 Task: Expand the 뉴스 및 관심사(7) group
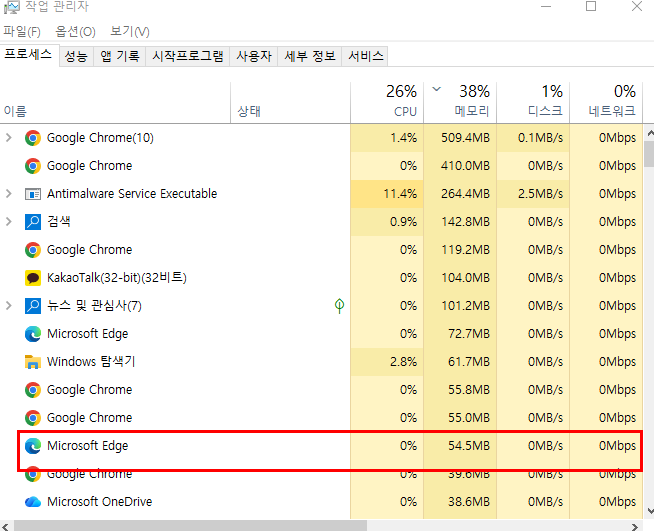[x=8, y=306]
